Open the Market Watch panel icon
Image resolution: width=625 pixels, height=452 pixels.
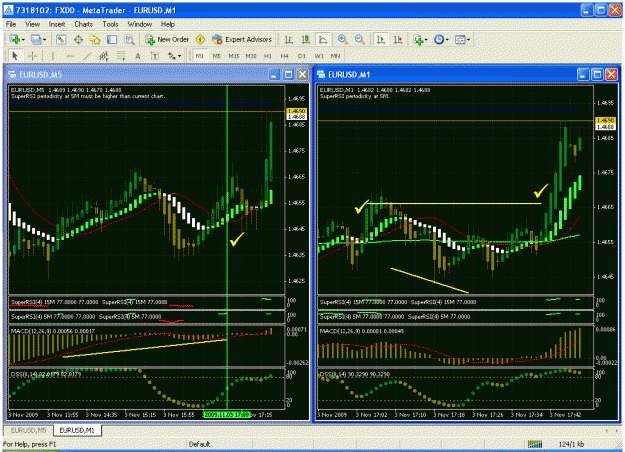(61, 39)
